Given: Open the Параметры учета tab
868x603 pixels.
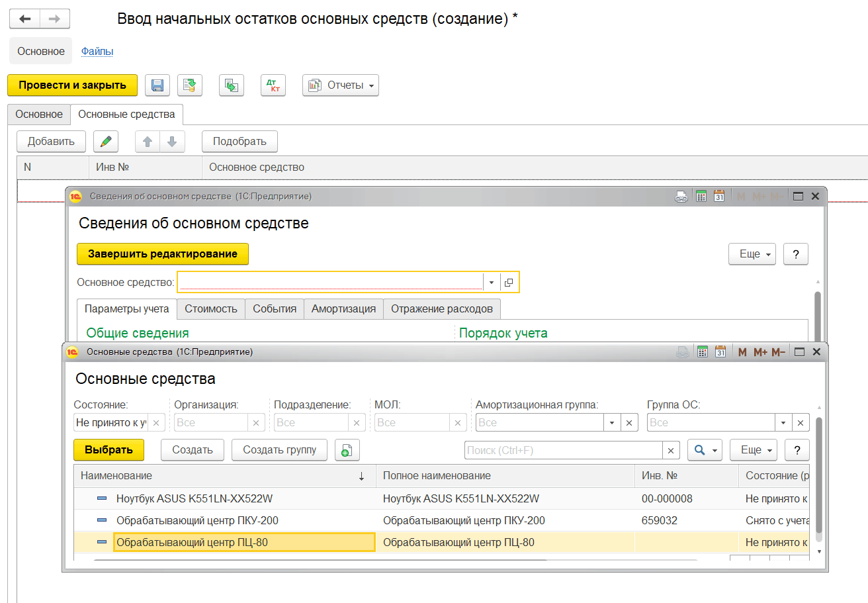Looking at the screenshot, I should (127, 308).
